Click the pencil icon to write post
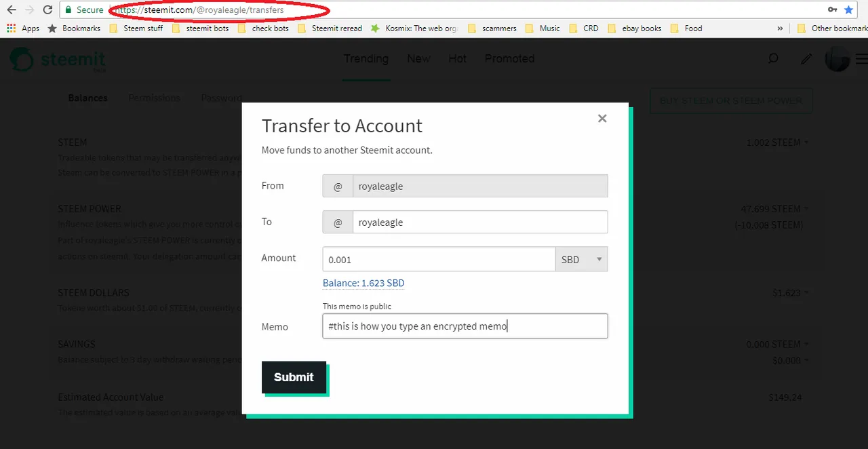 (806, 59)
